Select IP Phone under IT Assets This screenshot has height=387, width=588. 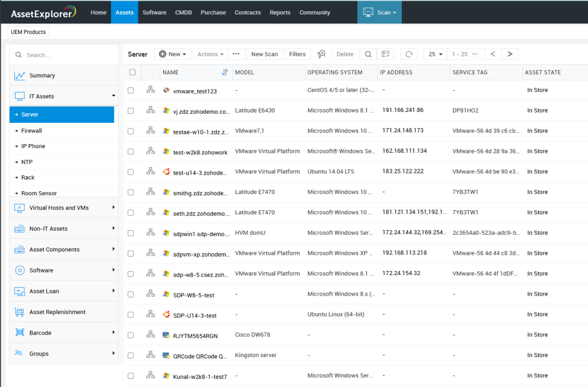(x=33, y=146)
